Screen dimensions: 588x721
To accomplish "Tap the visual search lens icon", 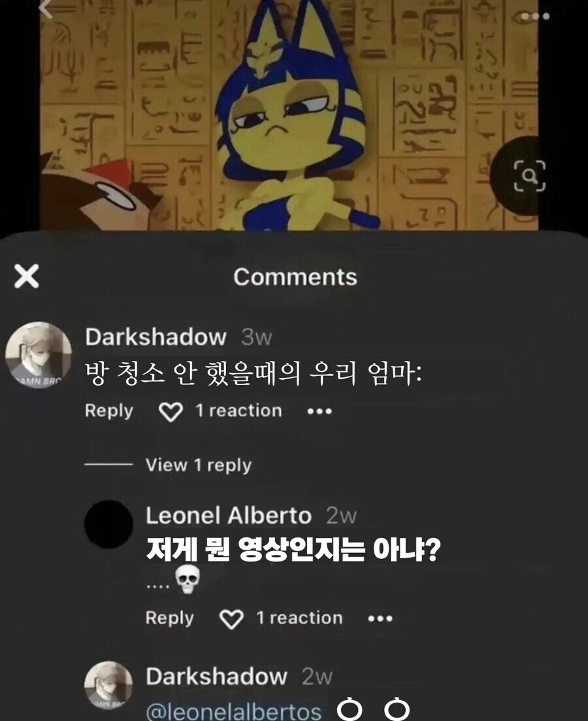I will click(529, 176).
